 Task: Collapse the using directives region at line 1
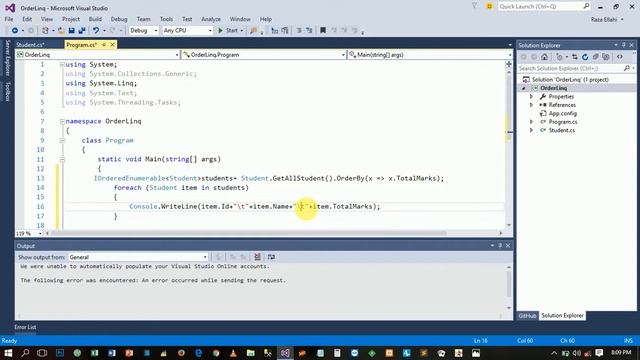62,64
